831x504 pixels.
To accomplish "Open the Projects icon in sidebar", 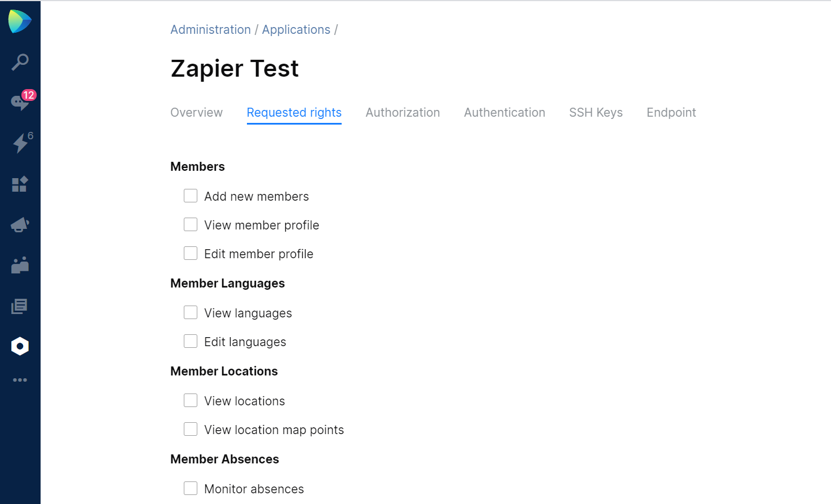I will point(20,184).
